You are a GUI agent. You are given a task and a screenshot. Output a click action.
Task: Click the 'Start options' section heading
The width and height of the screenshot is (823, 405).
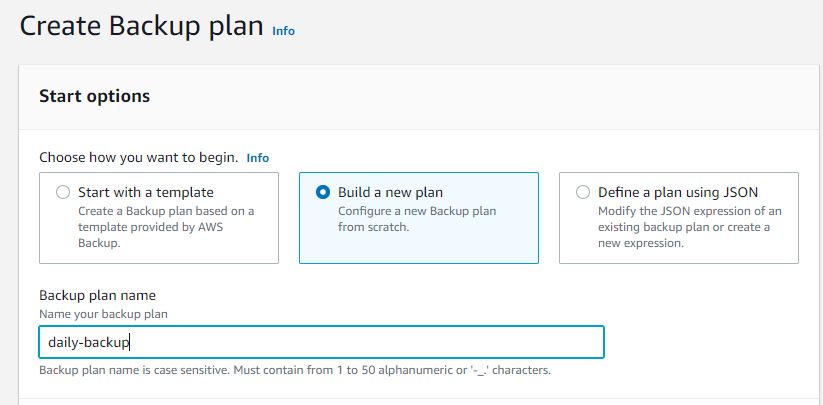pyautogui.click(x=94, y=96)
